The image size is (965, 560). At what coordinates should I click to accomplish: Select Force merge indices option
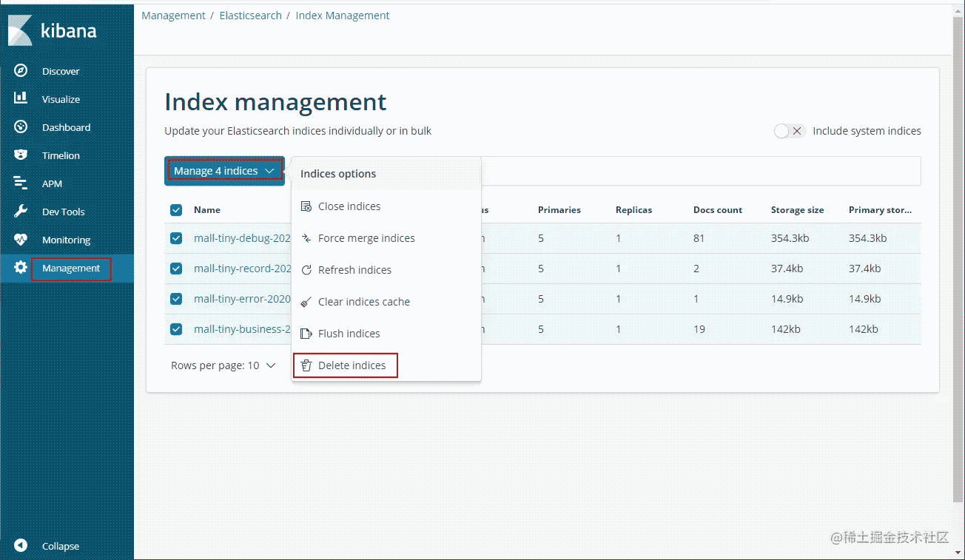(366, 238)
